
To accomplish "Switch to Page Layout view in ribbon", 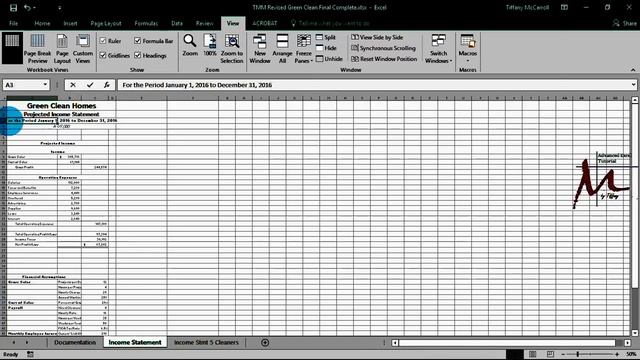I will click(62, 49).
